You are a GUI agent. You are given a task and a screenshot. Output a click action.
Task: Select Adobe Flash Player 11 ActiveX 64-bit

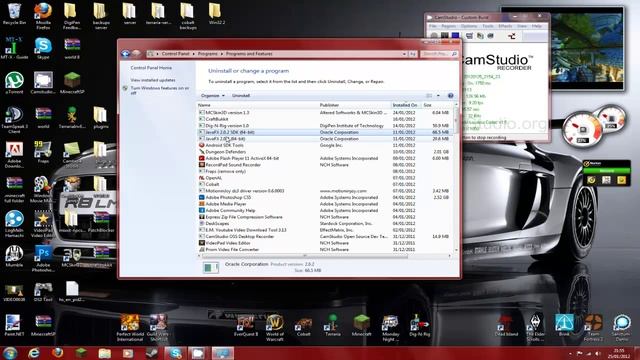[324, 158]
